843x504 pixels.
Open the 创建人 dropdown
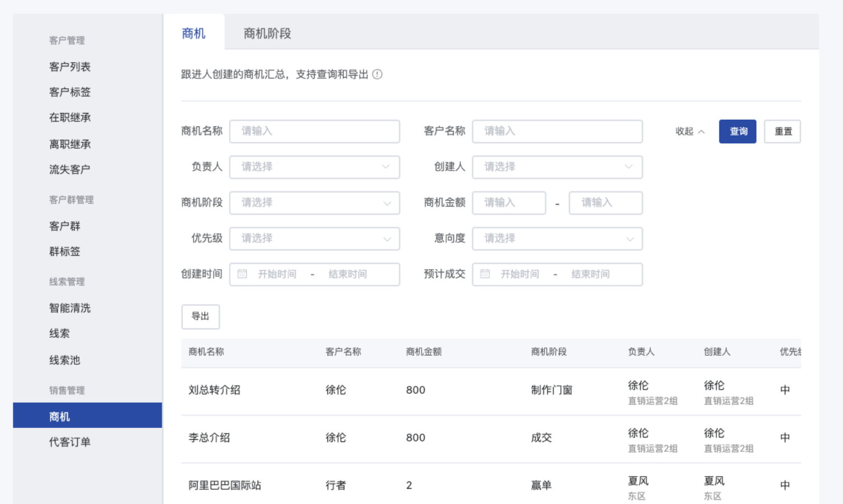(558, 167)
